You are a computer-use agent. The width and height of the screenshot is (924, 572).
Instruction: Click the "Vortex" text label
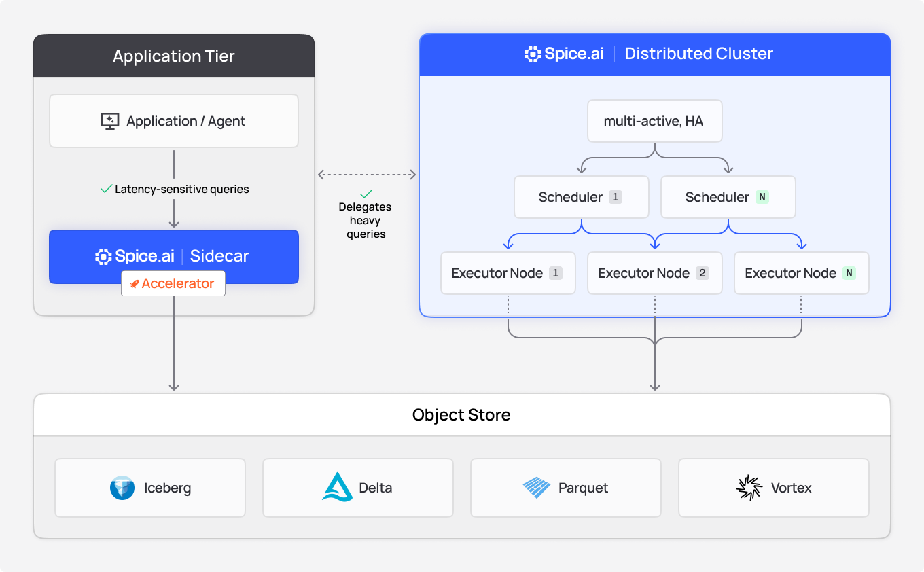pyautogui.click(x=792, y=488)
